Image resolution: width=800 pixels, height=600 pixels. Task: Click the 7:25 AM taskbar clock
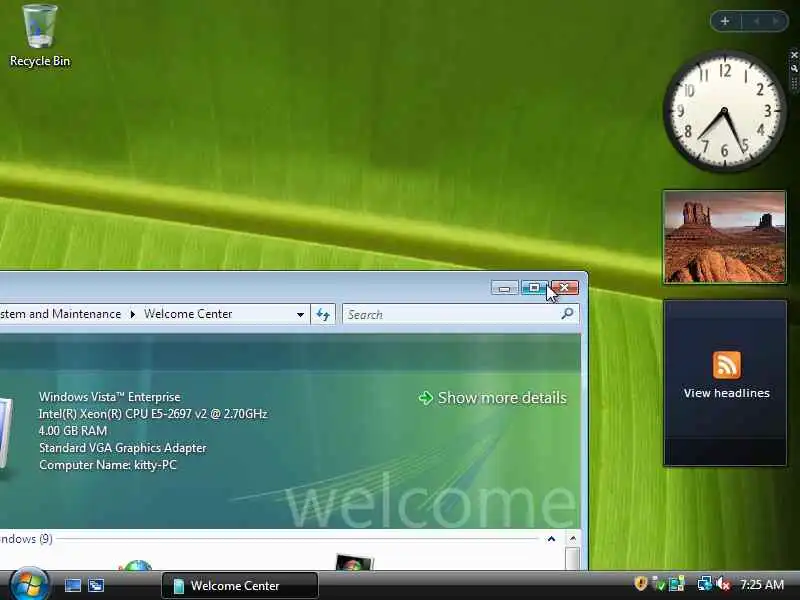(762, 584)
